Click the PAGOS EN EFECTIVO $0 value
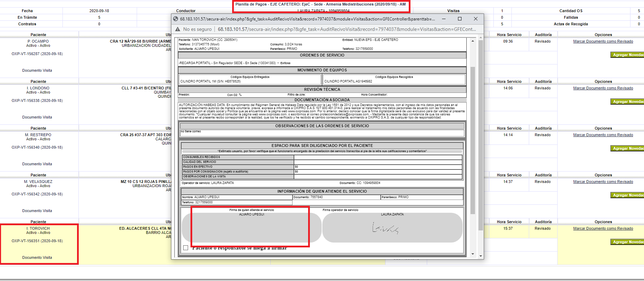Screen dimensions: 644x281 [296, 167]
